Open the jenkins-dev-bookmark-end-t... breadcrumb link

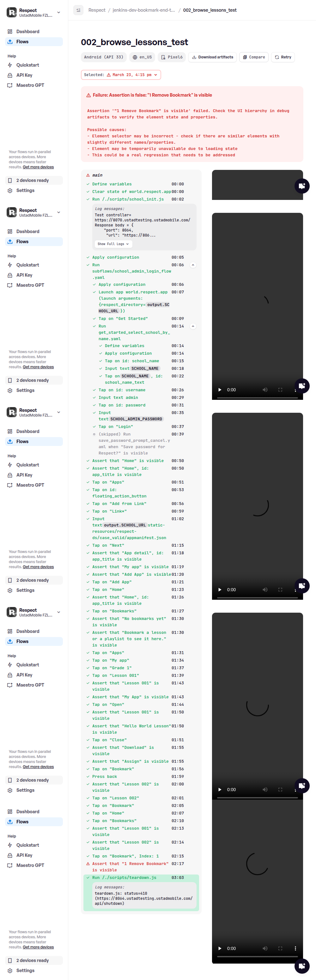tap(143, 10)
